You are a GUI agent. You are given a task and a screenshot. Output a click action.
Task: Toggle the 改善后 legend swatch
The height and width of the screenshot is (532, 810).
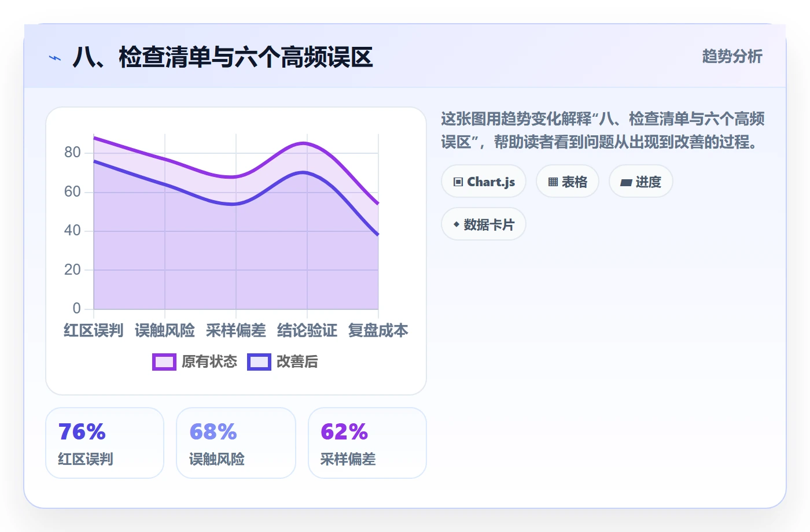click(x=259, y=362)
